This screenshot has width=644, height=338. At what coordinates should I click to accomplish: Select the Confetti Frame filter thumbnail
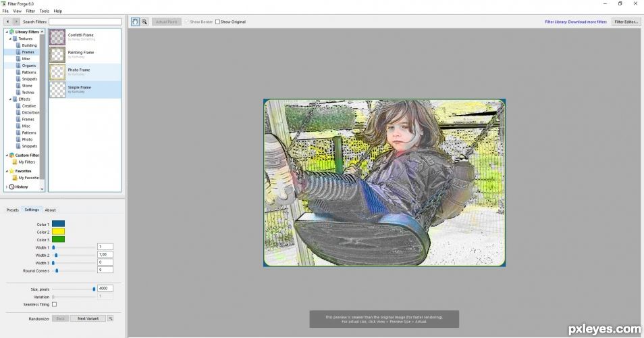click(57, 37)
